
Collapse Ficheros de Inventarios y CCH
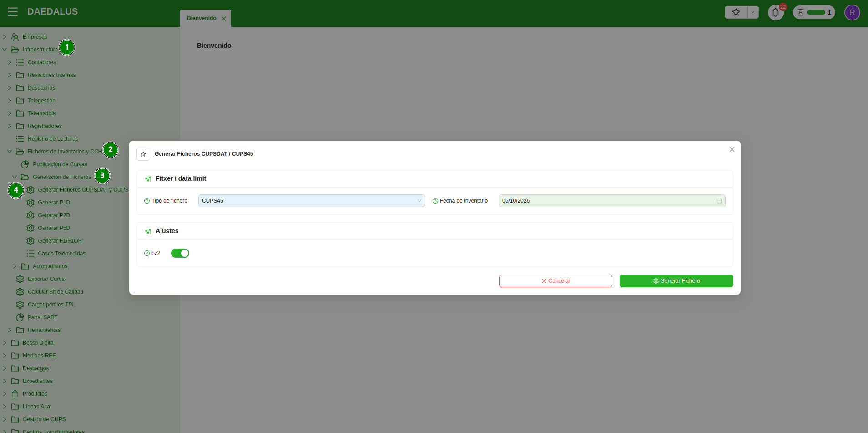click(x=10, y=152)
